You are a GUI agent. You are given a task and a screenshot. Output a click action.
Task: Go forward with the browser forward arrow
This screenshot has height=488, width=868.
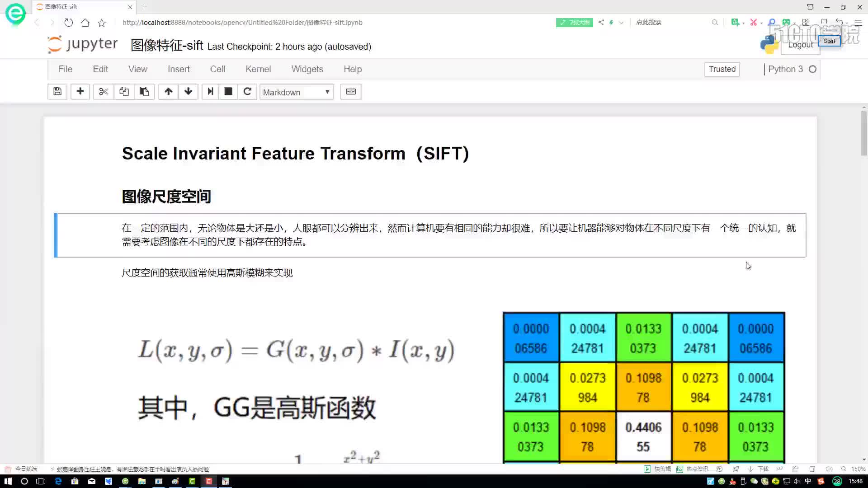click(52, 23)
